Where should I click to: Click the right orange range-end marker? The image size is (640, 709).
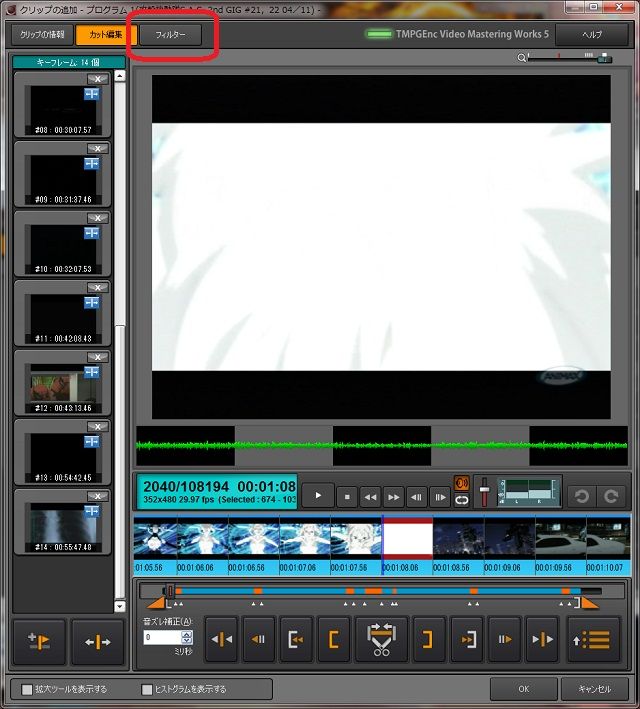tap(589, 603)
